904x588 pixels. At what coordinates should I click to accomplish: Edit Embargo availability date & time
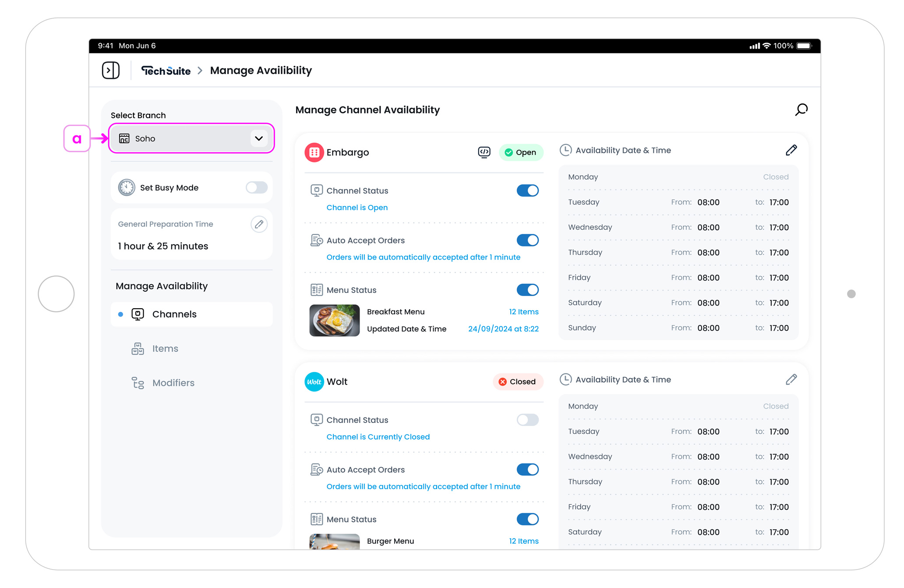click(x=791, y=150)
